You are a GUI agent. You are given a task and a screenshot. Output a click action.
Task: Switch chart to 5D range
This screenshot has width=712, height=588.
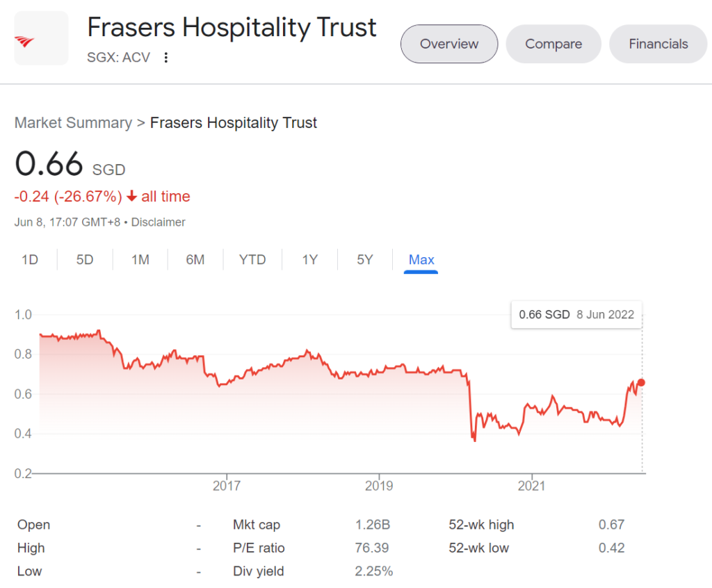(x=85, y=260)
